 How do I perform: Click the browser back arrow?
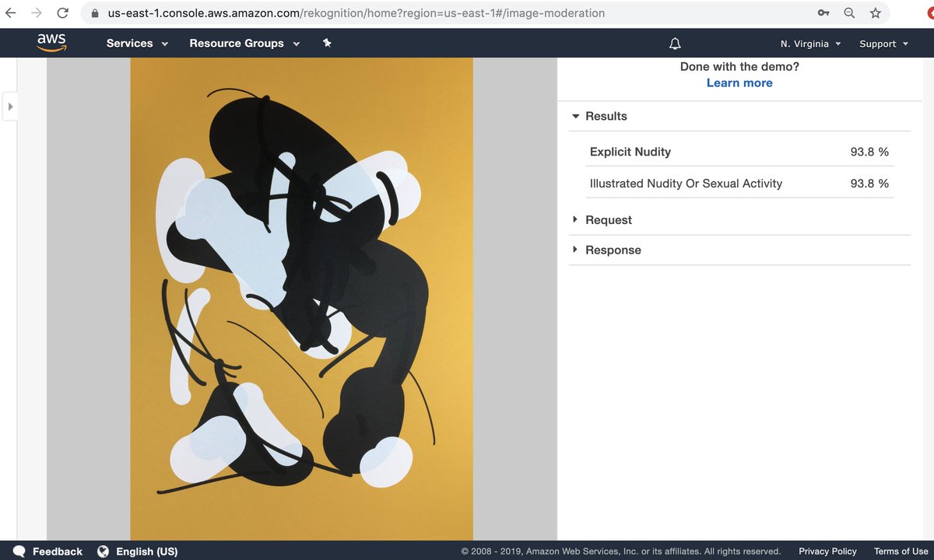point(11,13)
